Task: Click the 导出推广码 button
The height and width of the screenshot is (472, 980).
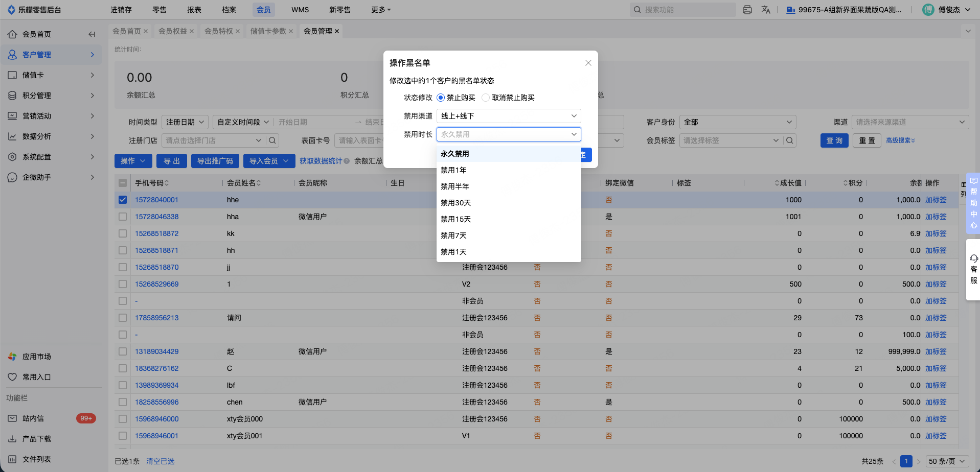Action: click(x=215, y=161)
